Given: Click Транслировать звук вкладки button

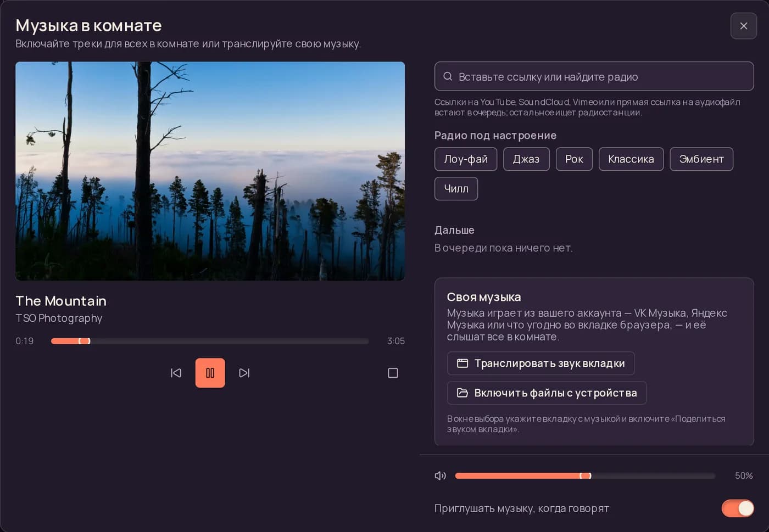Looking at the screenshot, I should (x=541, y=363).
